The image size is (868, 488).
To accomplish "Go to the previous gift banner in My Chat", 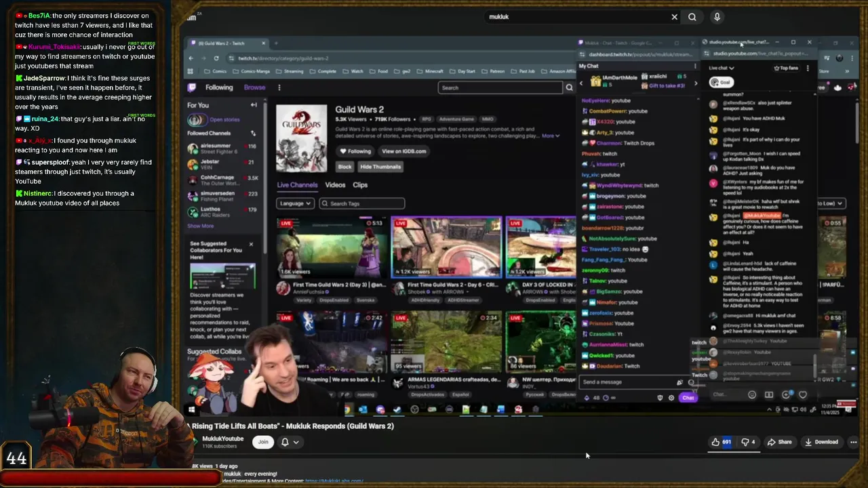I will tap(581, 83).
